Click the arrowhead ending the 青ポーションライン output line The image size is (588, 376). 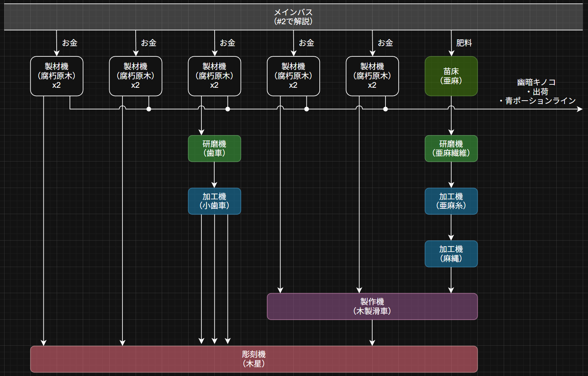[x=580, y=109]
